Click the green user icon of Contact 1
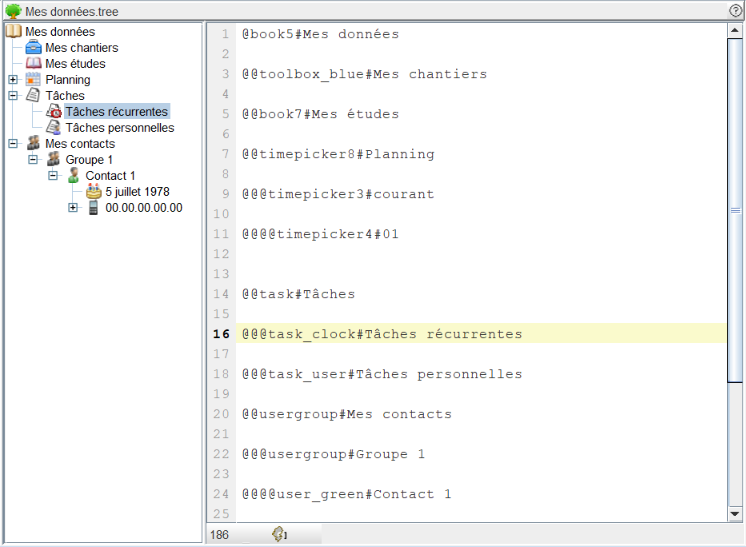Screen dimensions: 746x547 tap(73, 175)
